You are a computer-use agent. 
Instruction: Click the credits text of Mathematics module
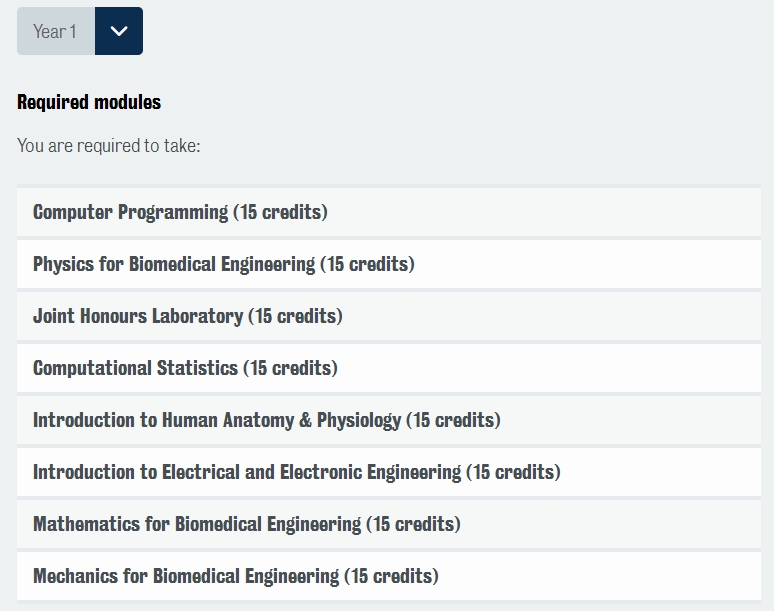tap(414, 524)
